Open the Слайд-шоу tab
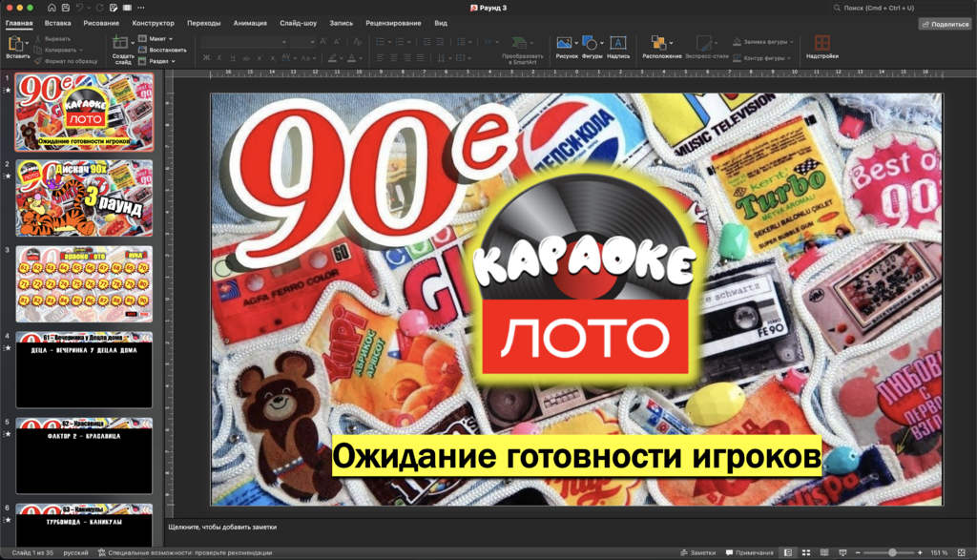Image resolution: width=977 pixels, height=560 pixels. [x=298, y=23]
